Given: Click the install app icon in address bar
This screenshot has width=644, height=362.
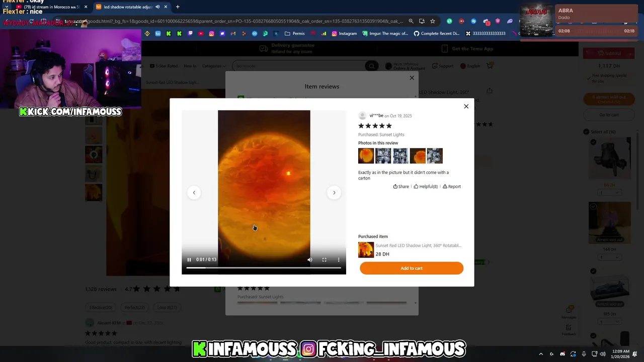Looking at the screenshot, I should (422, 21).
